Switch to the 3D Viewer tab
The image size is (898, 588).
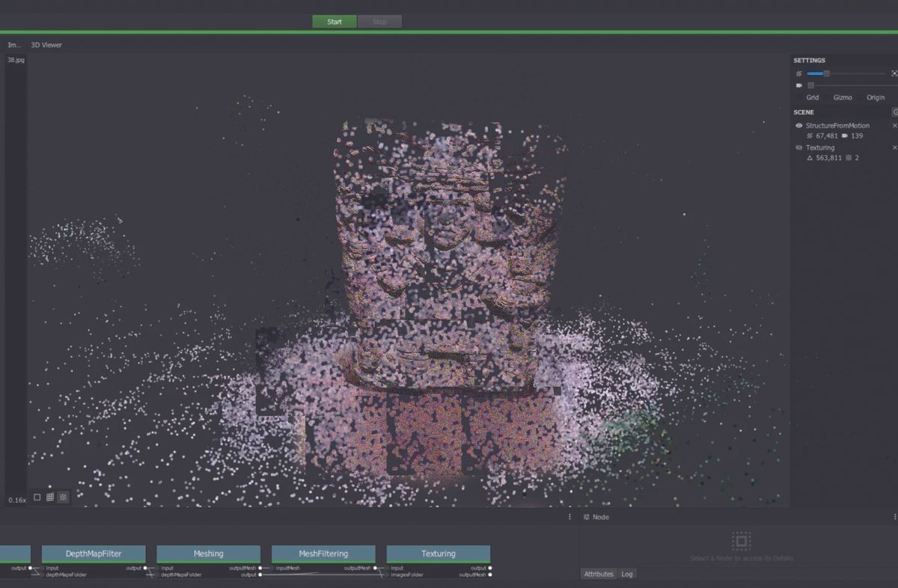click(x=45, y=45)
